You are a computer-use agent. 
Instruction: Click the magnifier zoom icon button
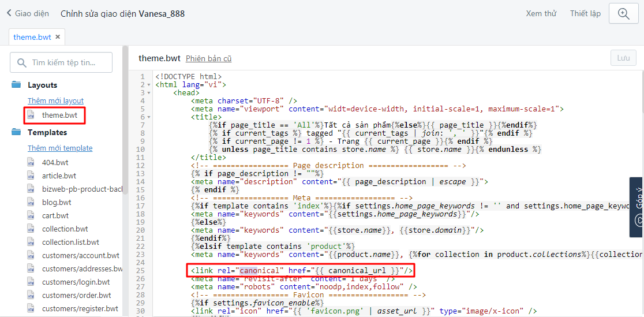click(623, 14)
